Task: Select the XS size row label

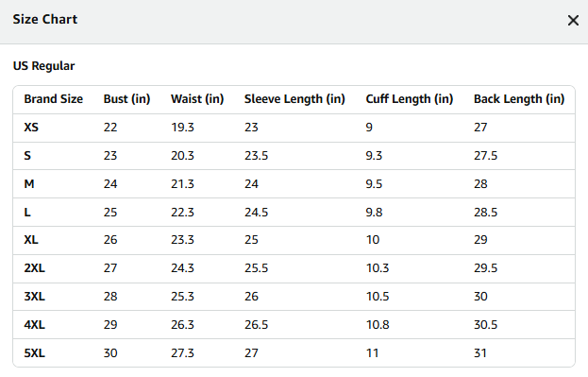Action: [31, 128]
